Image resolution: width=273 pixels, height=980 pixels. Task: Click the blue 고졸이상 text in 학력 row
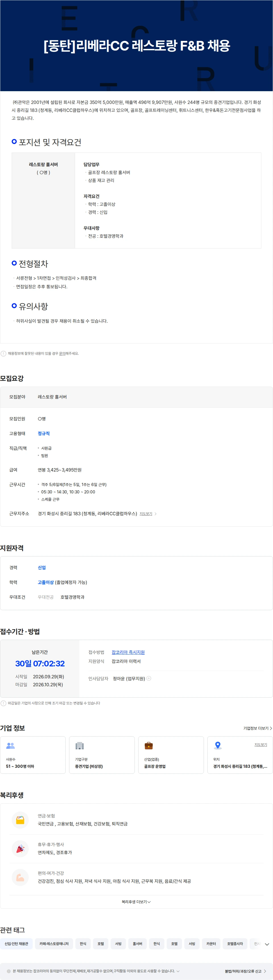pos(46,582)
